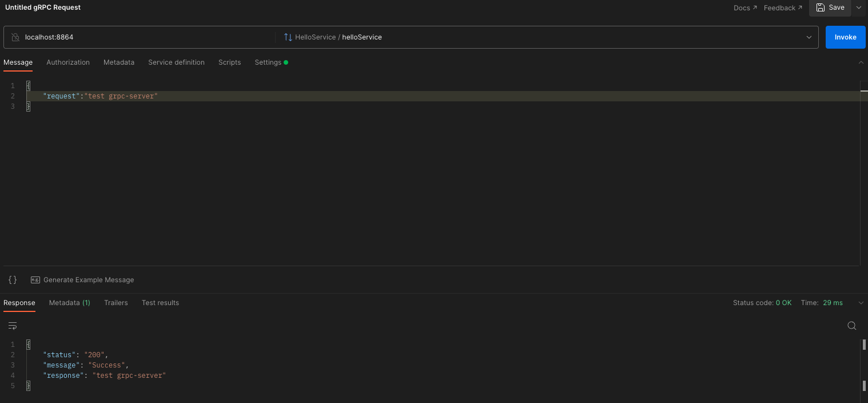Open the Save options dropdown arrow
Viewport: 868px width, 403px height.
coord(858,7)
